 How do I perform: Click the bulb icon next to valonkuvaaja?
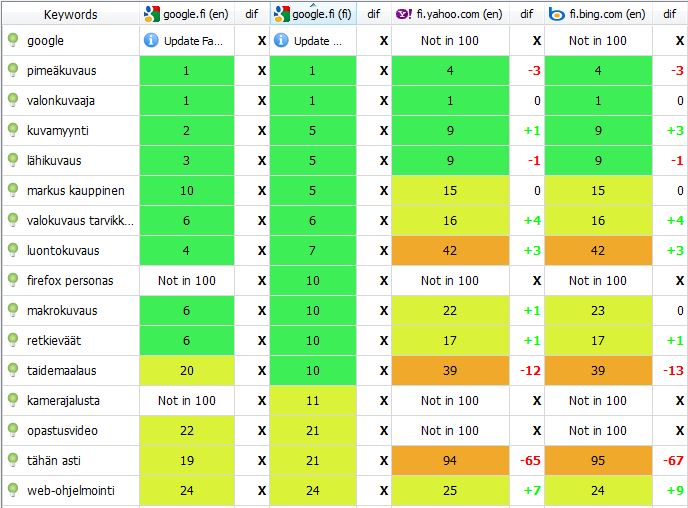(13, 101)
